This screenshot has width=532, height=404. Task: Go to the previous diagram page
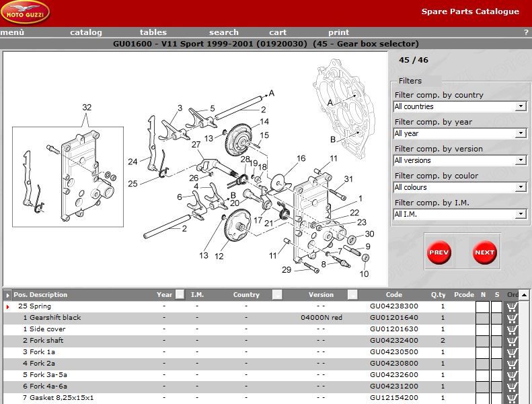coord(439,252)
